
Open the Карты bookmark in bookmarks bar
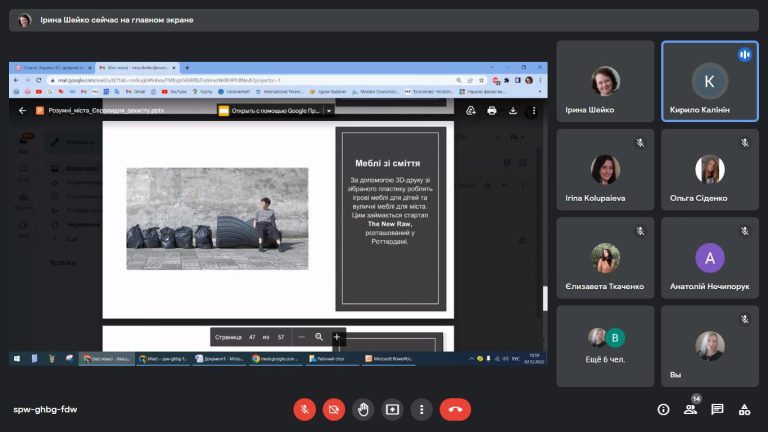pos(202,92)
